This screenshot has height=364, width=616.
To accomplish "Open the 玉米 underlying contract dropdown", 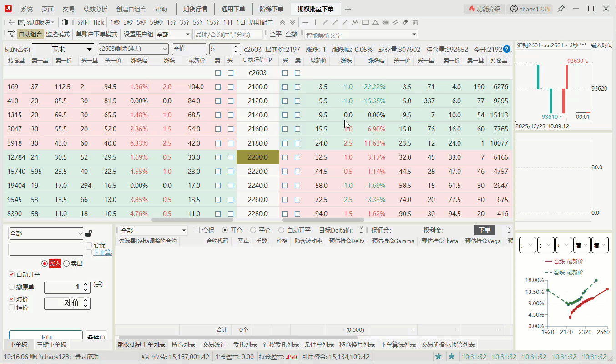I will pos(63,49).
